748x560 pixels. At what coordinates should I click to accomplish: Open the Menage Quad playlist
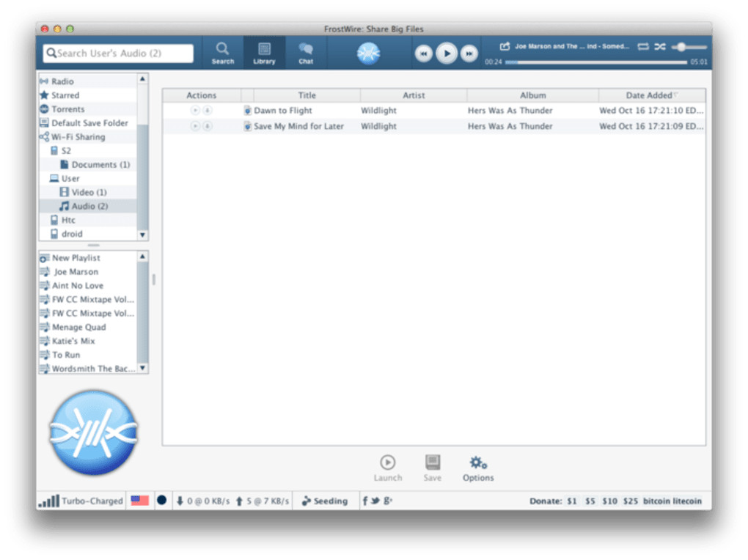coord(88,327)
